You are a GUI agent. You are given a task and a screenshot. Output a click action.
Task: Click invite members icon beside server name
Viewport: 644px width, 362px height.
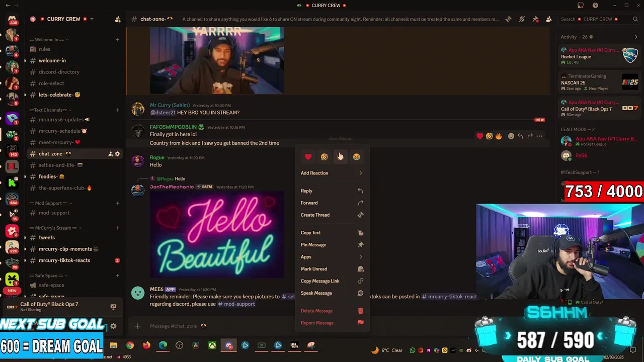pos(118,19)
